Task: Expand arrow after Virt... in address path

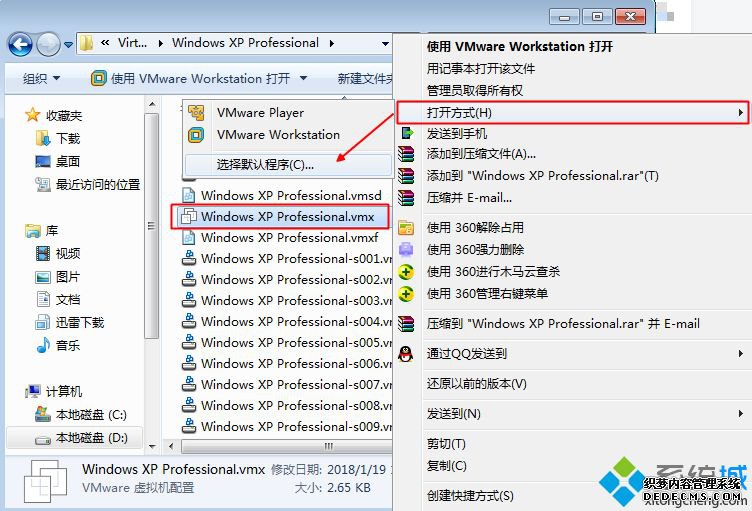Action: [161, 44]
